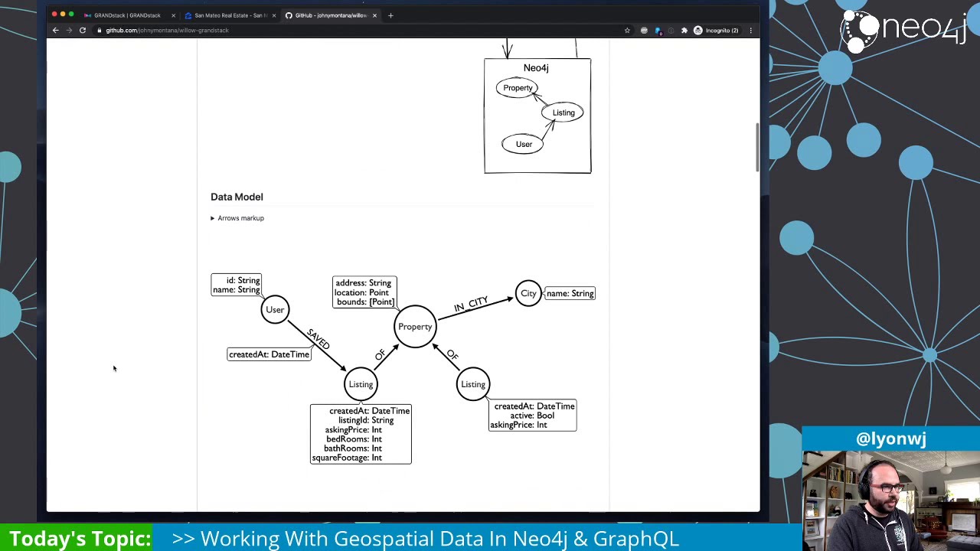Go back using the browser back arrow
980x551 pixels.
55,31
